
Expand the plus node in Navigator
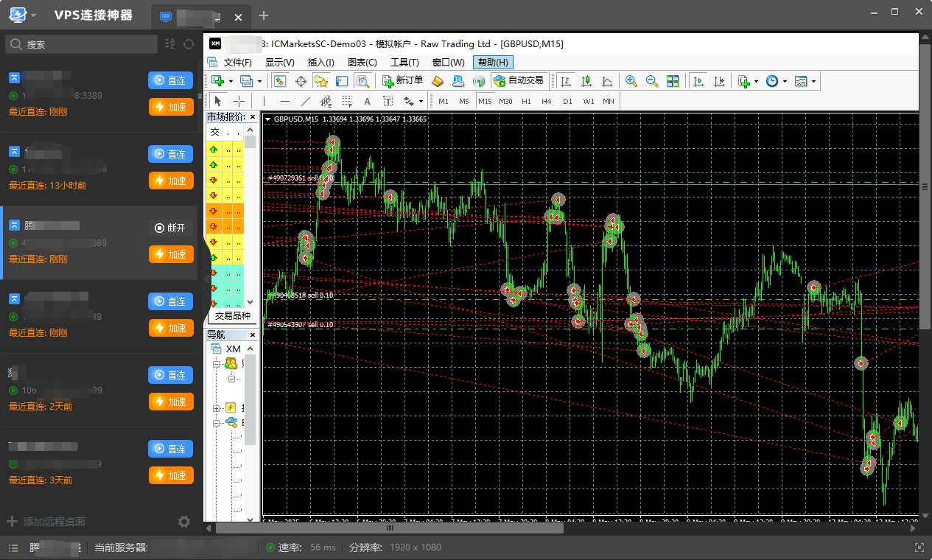click(217, 407)
